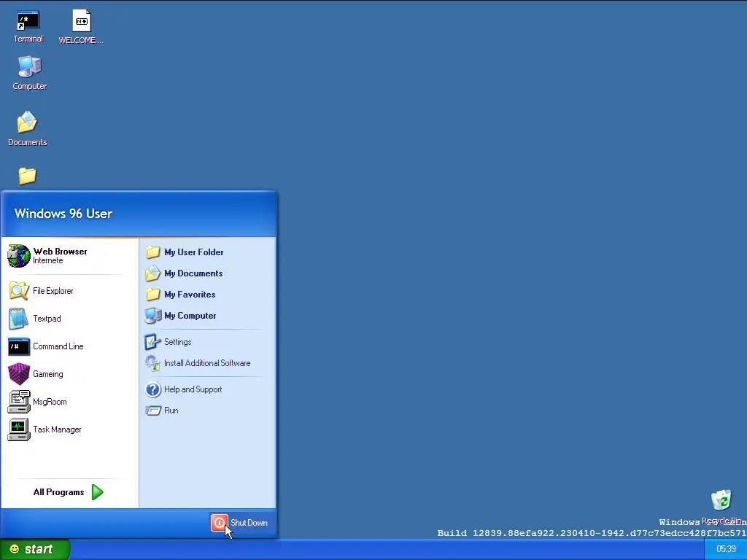Screen dimensions: 747x560
Task: Click the My Favorites folder icon
Action: coord(153,295)
